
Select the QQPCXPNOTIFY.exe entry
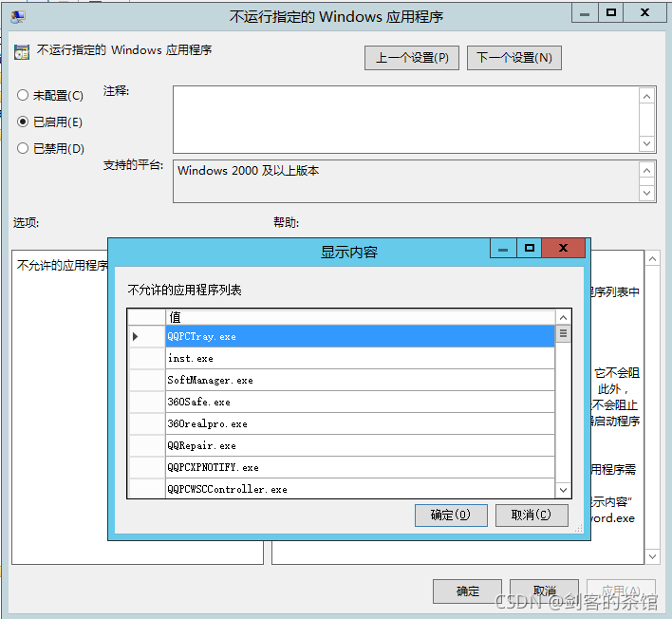360,468
